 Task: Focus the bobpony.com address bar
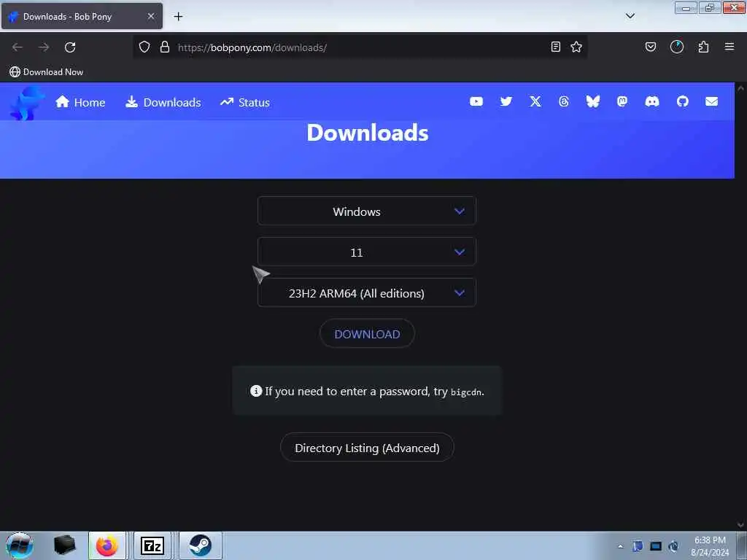(362, 47)
